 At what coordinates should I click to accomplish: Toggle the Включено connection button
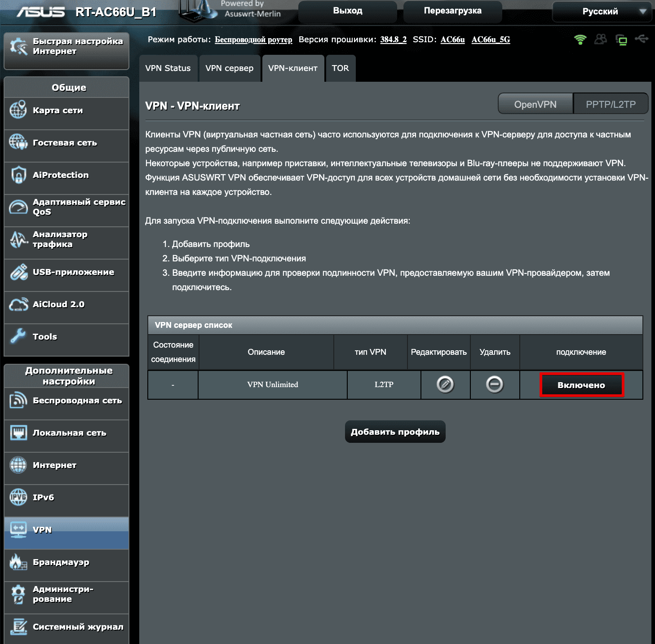[581, 385]
